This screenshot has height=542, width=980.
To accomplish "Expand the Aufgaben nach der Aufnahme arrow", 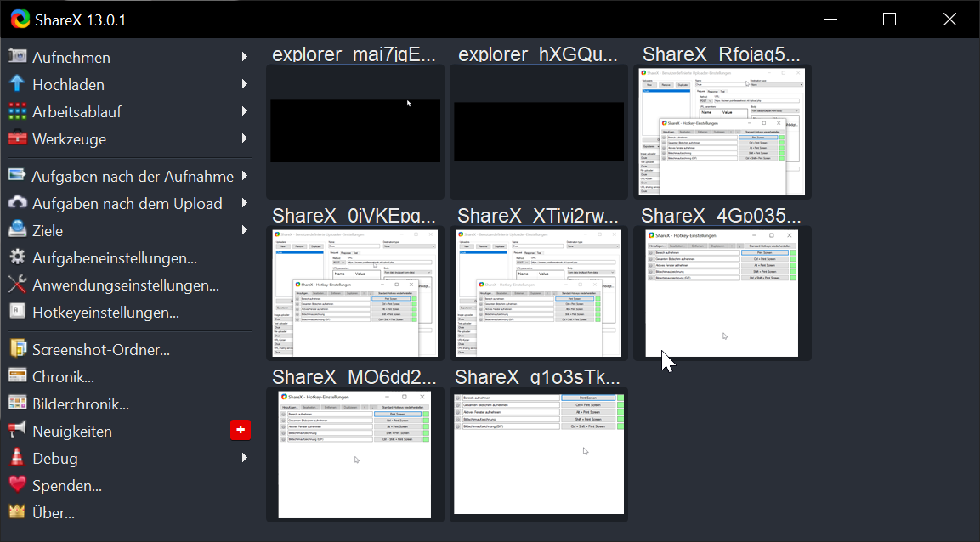I will [x=245, y=176].
